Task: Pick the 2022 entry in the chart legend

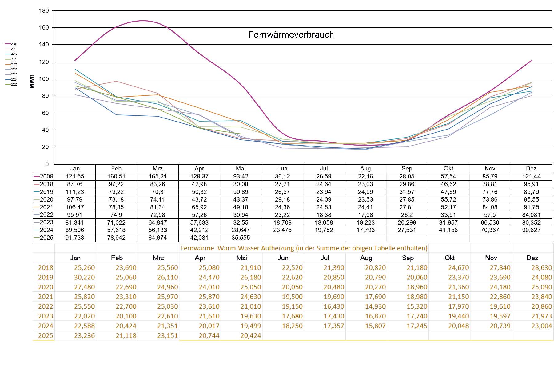Action: [12, 70]
